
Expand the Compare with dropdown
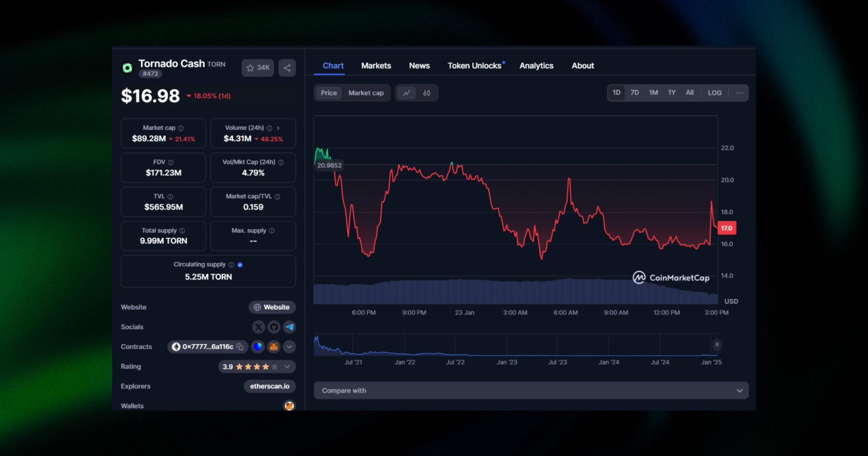coord(531,390)
